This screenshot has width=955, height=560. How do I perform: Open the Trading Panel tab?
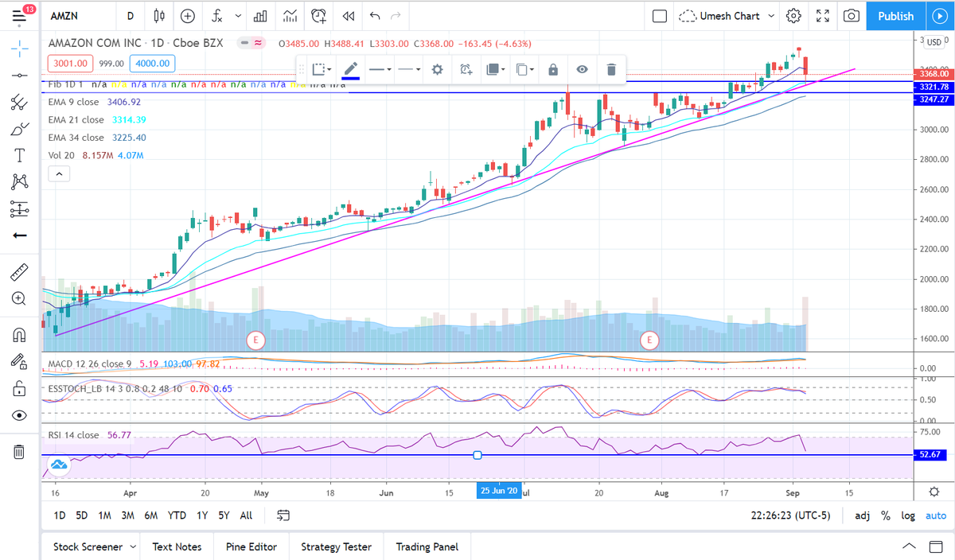(x=427, y=546)
